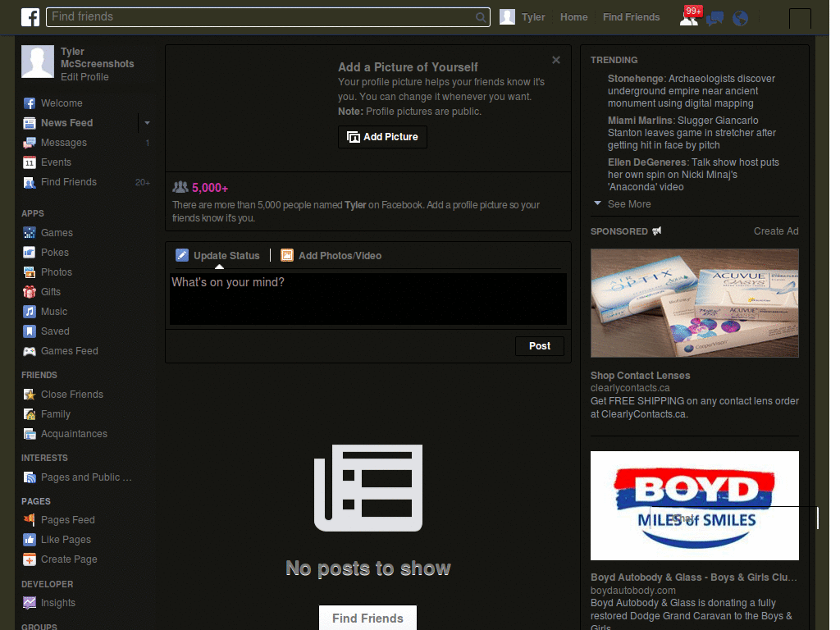Open Find Friends in the top bar
The height and width of the screenshot is (630, 840).
[x=631, y=17]
